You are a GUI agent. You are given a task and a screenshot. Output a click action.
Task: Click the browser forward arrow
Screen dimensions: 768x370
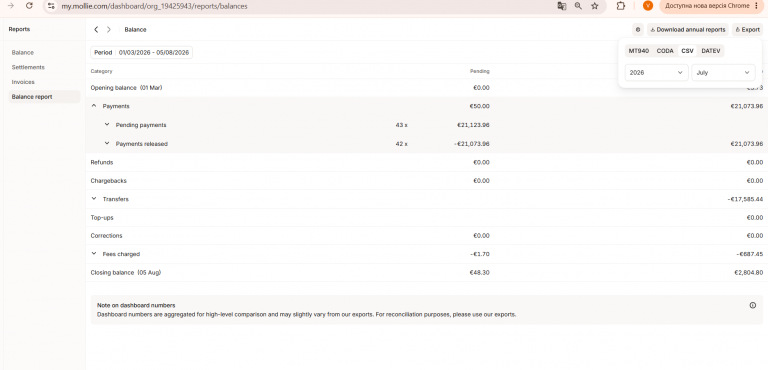10,6
